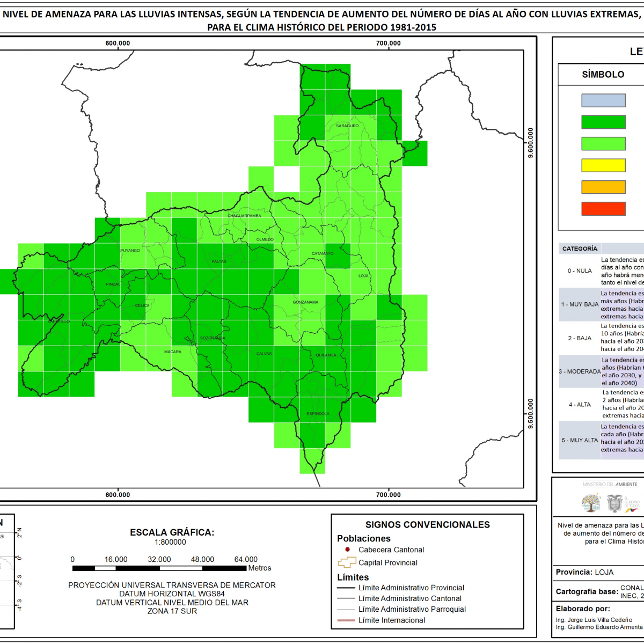The height and width of the screenshot is (644, 644).
Task: Click the CHAGUARPAMBA canton label
Action: tap(244, 216)
